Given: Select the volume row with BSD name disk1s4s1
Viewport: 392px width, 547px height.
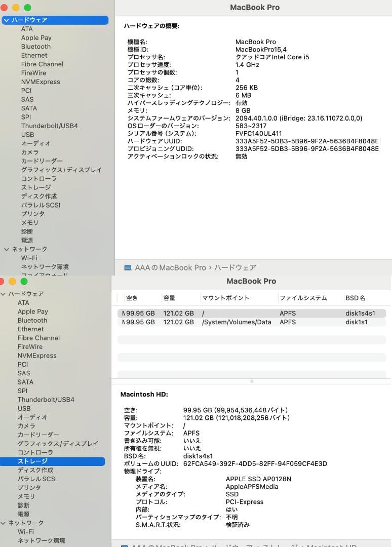Looking at the screenshot, I should pos(251,314).
